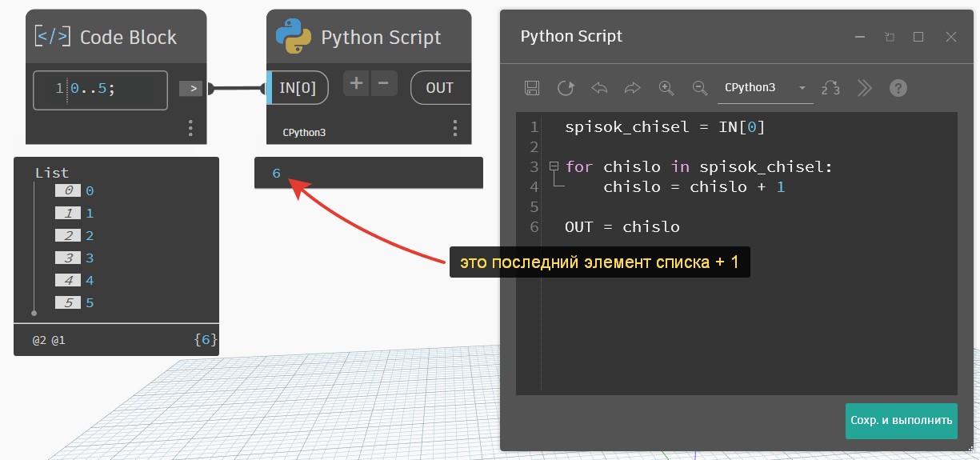This screenshot has width=980, height=460.
Task: Click the Code Block node title
Action: pyautogui.click(x=128, y=37)
